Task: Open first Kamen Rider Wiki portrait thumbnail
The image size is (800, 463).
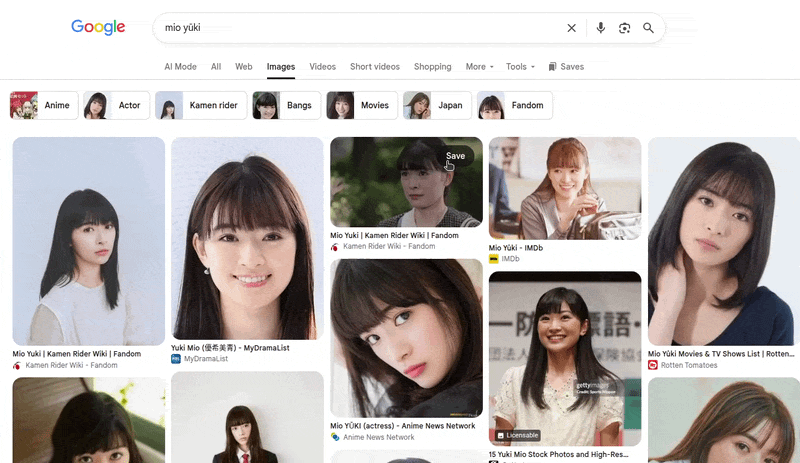Action: pos(89,241)
